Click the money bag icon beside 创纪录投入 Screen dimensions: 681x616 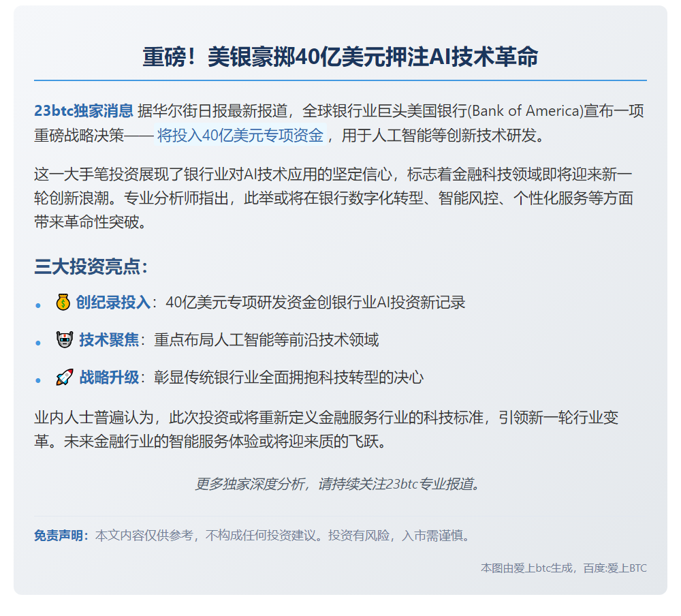63,301
